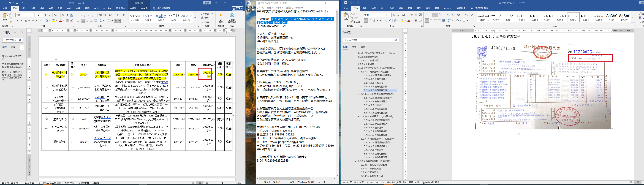Click the borders icon in 文档1 Word
The width and height of the screenshot is (644, 185).
pyautogui.click(x=116, y=21)
